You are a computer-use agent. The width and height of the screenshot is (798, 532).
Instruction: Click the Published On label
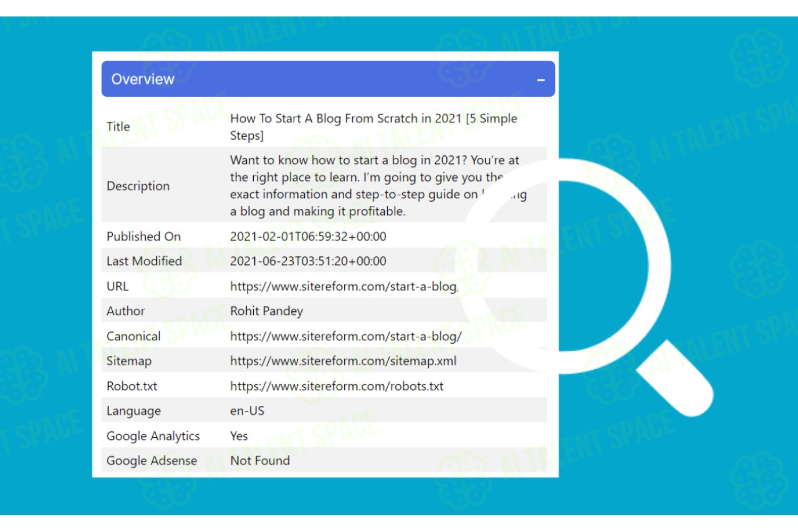144,236
